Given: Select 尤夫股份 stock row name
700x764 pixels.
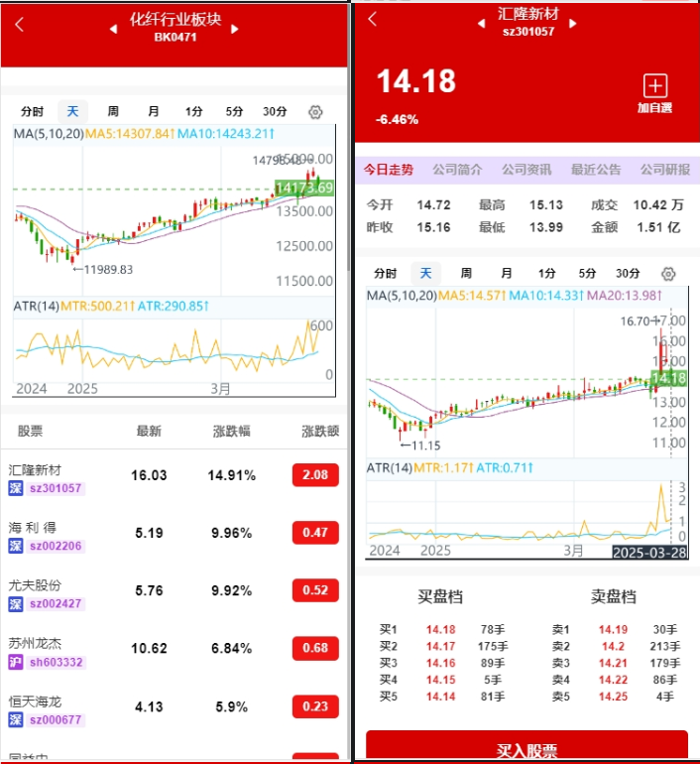Looking at the screenshot, I should [x=35, y=585].
